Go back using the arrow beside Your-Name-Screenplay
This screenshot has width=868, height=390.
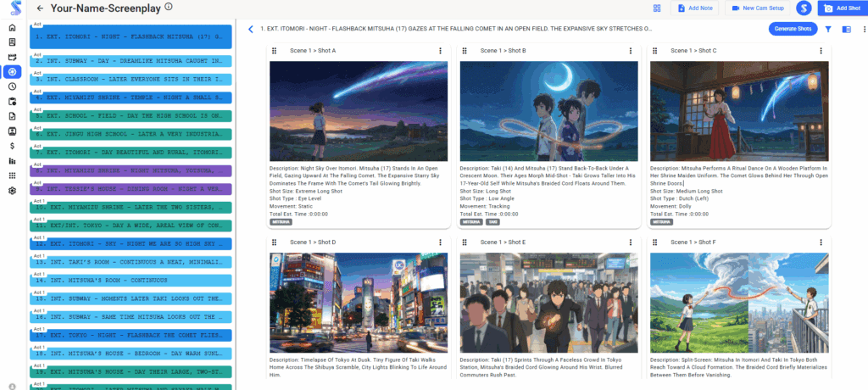[x=40, y=8]
